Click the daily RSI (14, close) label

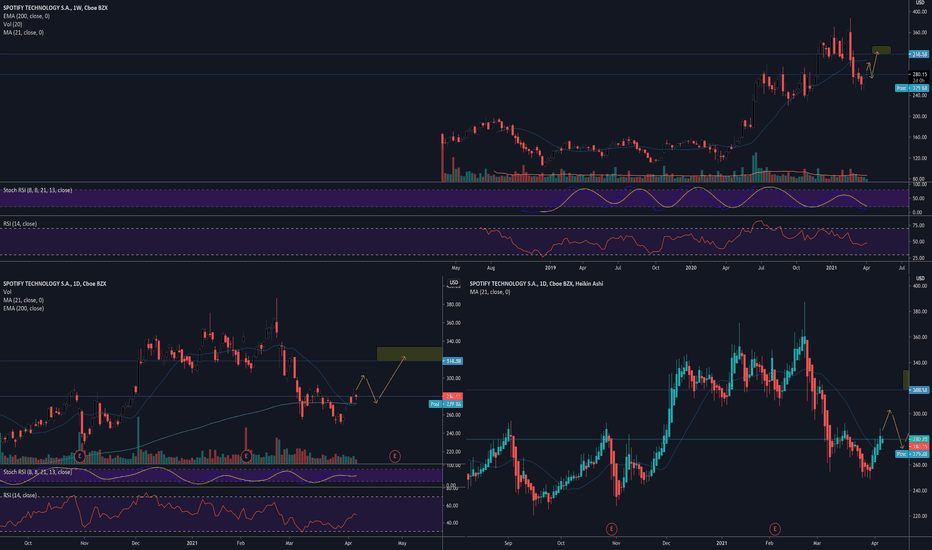pyautogui.click(x=20, y=495)
